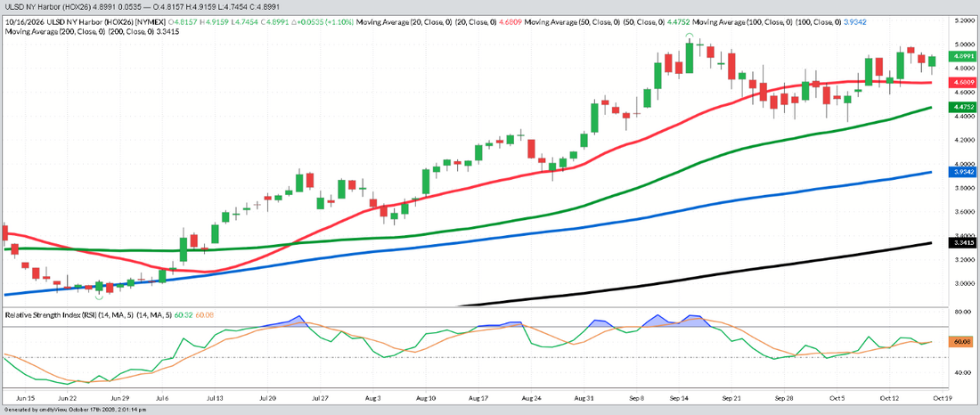Click the 'Oct 12' date axis label
980x415 pixels.
point(889,396)
